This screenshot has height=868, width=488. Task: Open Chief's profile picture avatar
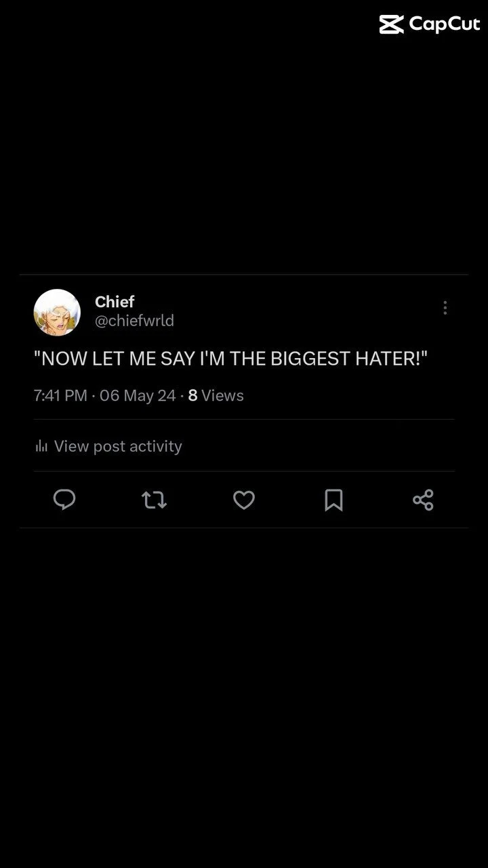57,312
